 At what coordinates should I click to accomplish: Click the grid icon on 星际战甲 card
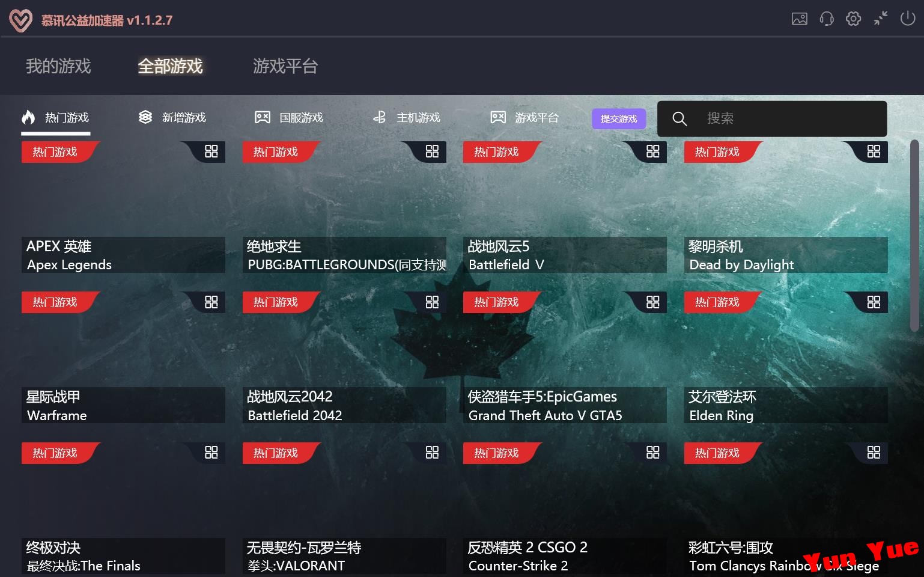click(211, 302)
